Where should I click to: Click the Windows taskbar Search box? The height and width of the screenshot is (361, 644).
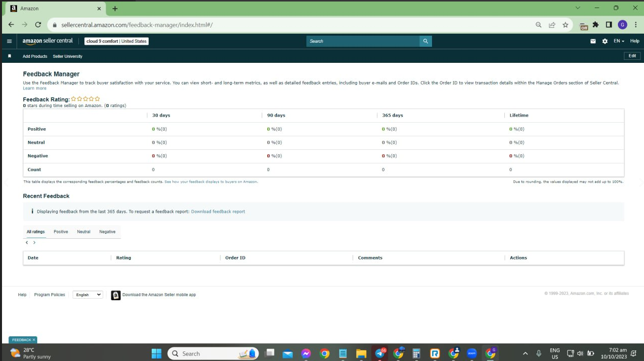coord(213,353)
